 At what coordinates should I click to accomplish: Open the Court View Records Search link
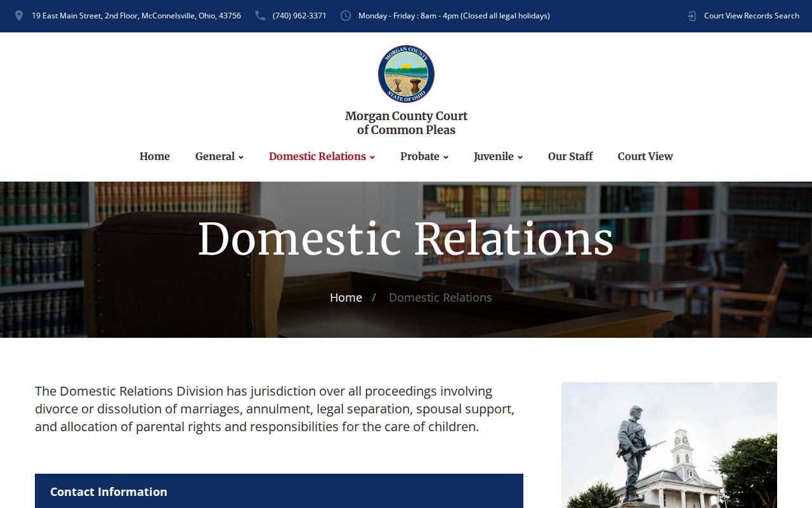[752, 16]
